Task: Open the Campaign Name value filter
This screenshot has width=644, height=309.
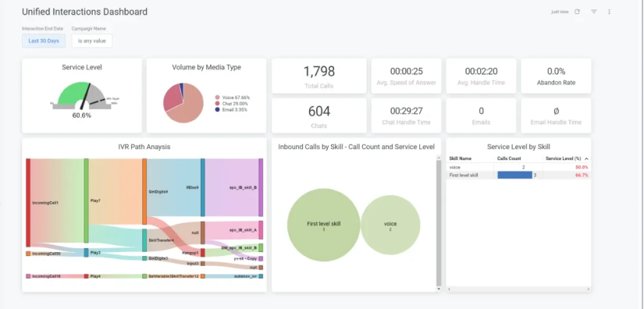Action: click(92, 41)
